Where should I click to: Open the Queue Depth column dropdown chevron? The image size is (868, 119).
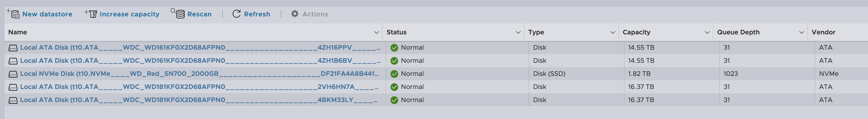(x=801, y=32)
